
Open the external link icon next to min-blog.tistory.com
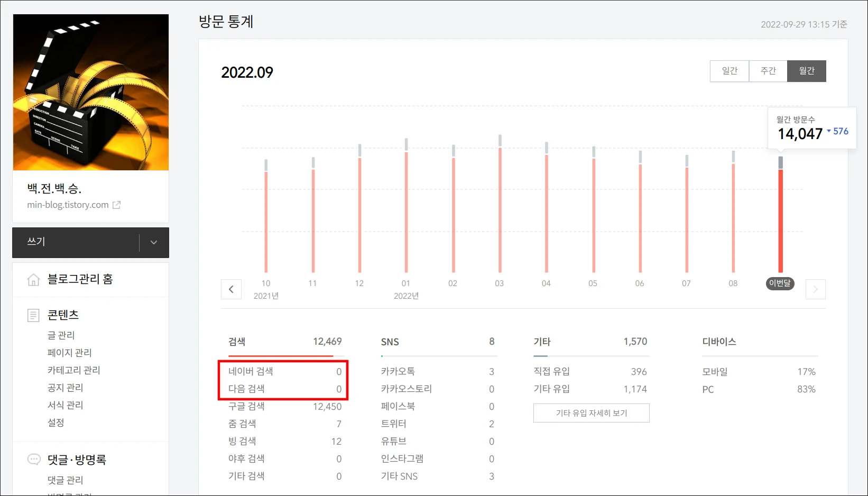point(117,205)
